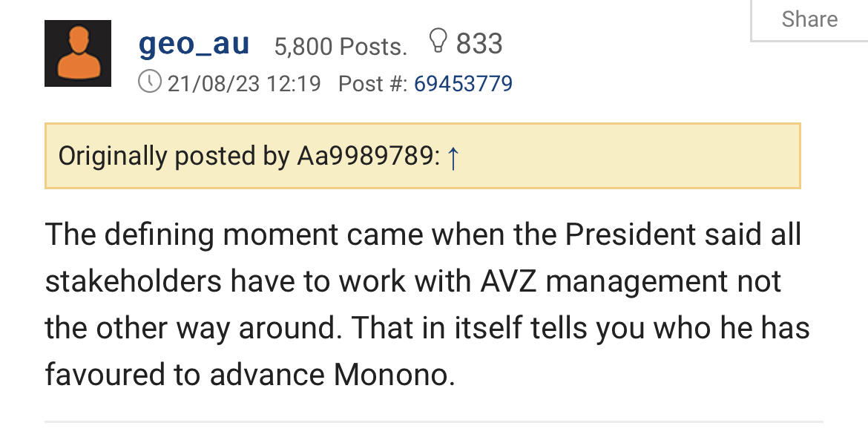The height and width of the screenshot is (443, 868).
Task: Click the word 'President' in post
Action: pos(630,234)
